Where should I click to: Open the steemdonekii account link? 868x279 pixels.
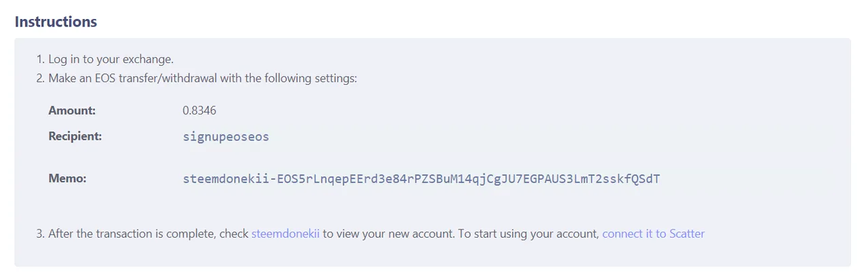click(x=285, y=234)
